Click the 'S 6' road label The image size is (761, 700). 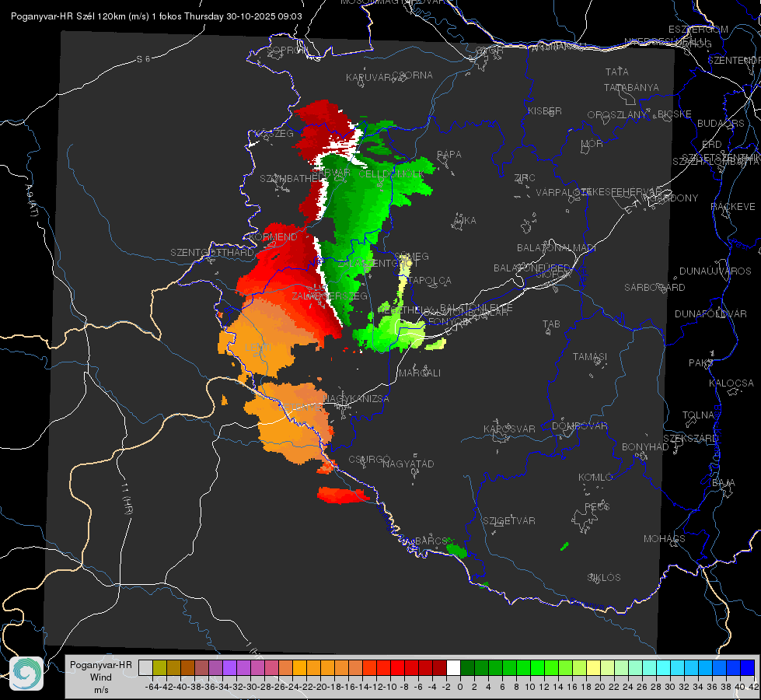coord(143,59)
